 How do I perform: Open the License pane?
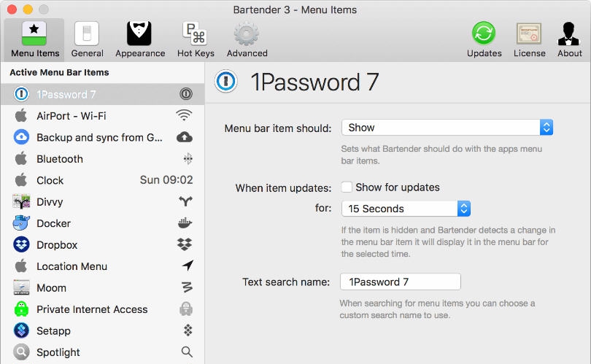pos(529,40)
